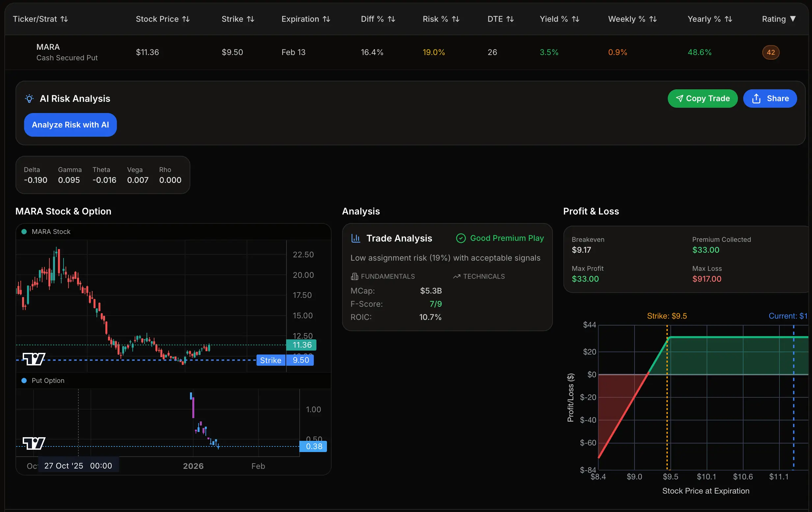Click the MCap value $5.3B
This screenshot has width=812, height=512.
(x=431, y=291)
